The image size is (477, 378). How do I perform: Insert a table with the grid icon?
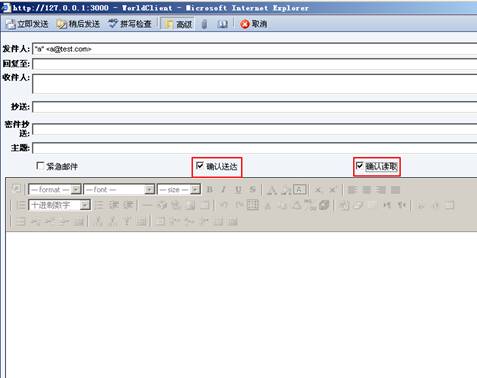[x=253, y=205]
